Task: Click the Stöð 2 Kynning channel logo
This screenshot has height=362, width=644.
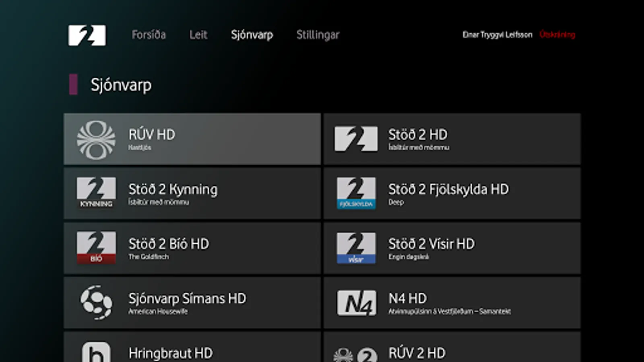Action: click(96, 193)
